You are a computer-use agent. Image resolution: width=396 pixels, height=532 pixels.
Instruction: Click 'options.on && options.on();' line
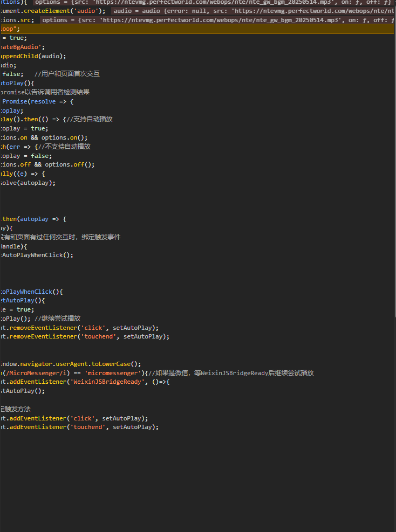(x=44, y=137)
